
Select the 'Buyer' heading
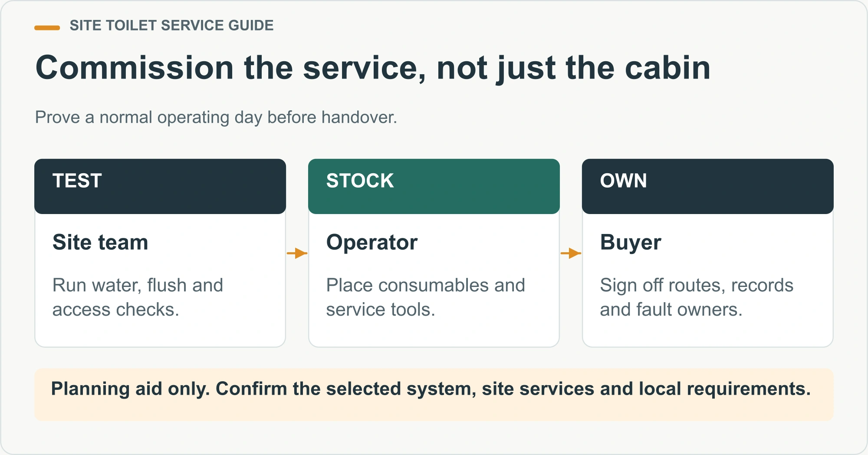[631, 243]
